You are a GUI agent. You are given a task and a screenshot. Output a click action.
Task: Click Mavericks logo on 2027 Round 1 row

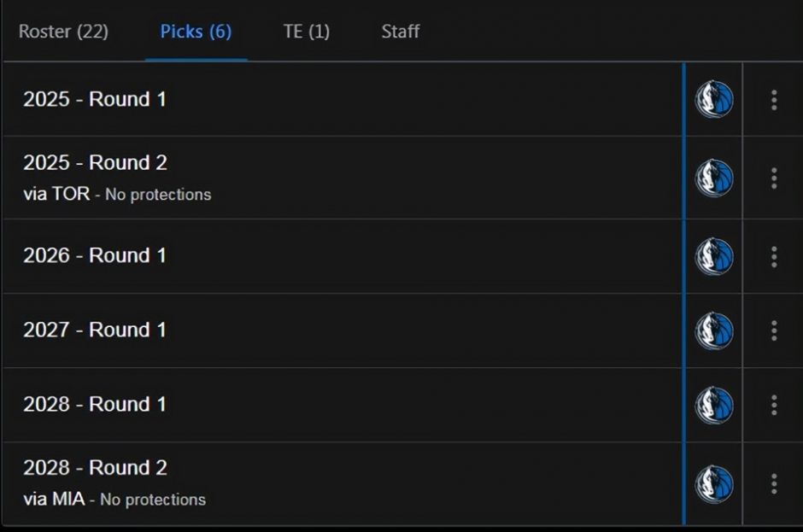tap(714, 330)
